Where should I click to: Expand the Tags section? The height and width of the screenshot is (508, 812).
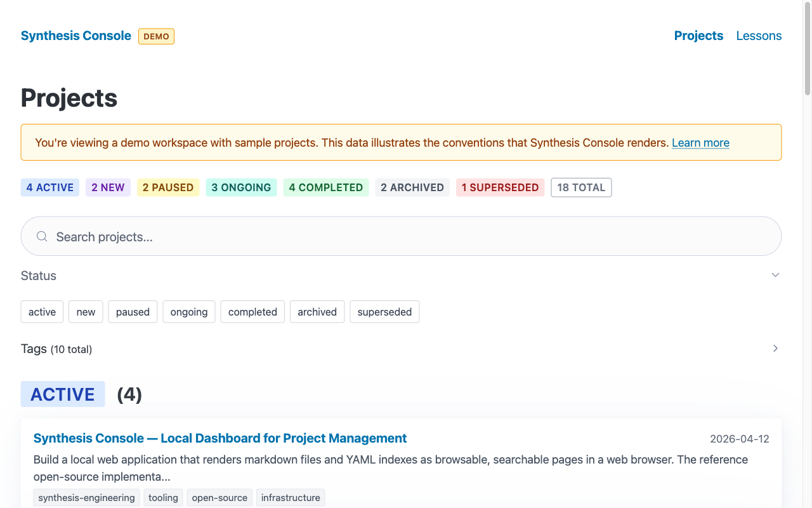click(775, 349)
